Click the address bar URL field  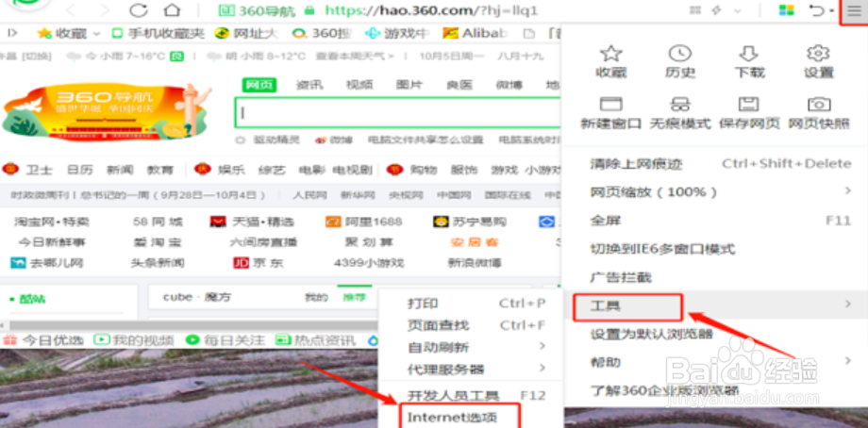tap(432, 10)
